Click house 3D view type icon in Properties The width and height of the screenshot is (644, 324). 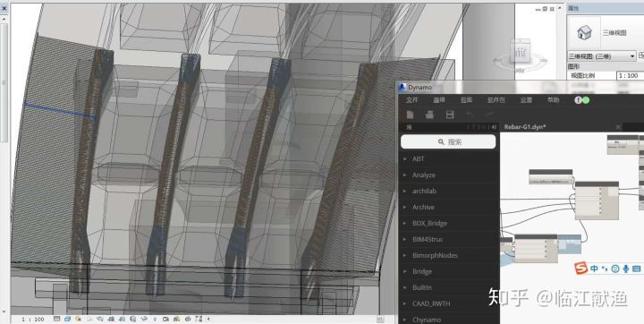click(x=583, y=32)
